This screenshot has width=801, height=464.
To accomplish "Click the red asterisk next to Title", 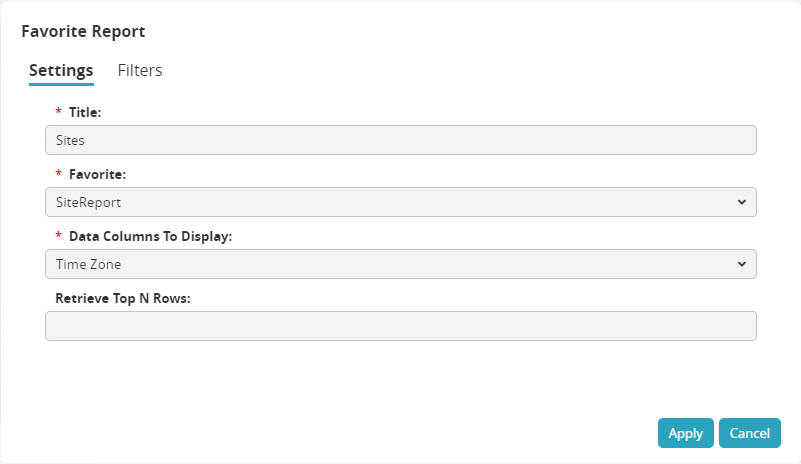I will click(58, 113).
